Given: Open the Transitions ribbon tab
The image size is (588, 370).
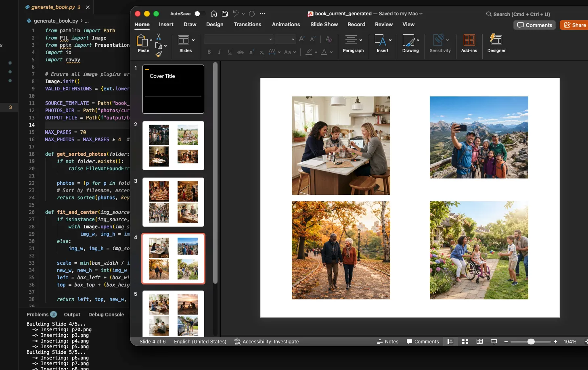Looking at the screenshot, I should point(247,25).
